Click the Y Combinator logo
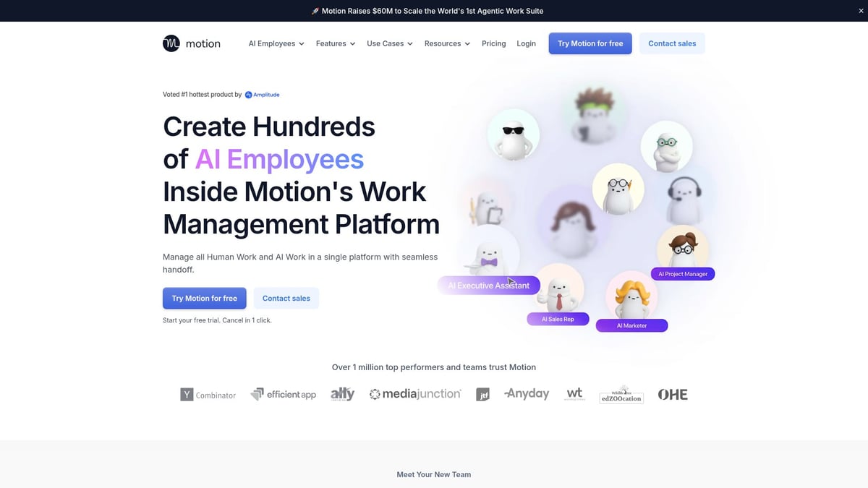The image size is (868, 488). (x=208, y=395)
